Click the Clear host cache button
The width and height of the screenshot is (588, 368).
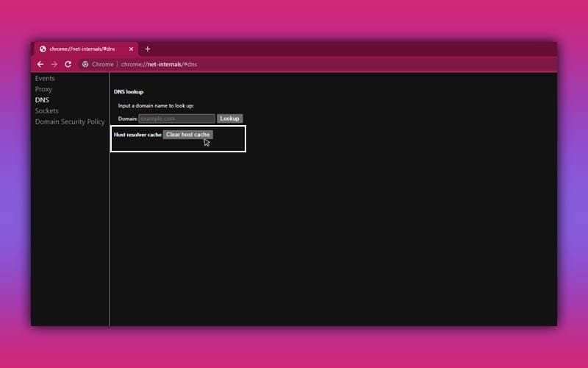188,135
